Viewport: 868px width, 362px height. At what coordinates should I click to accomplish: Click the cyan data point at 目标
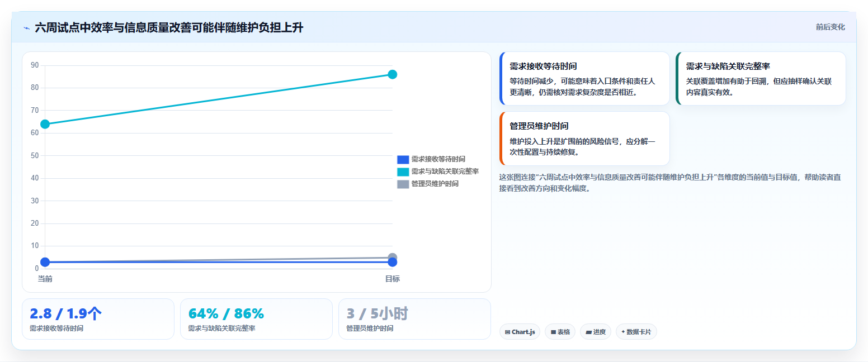click(393, 74)
